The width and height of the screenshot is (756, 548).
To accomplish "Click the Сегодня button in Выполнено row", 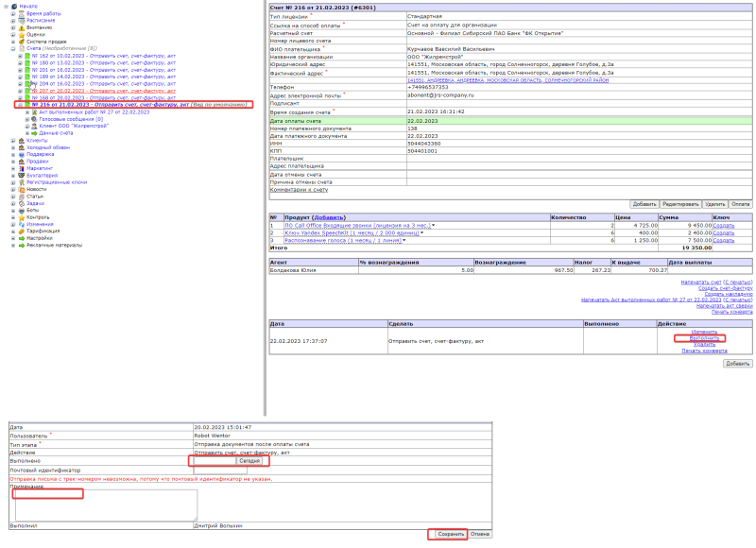I will click(249, 461).
